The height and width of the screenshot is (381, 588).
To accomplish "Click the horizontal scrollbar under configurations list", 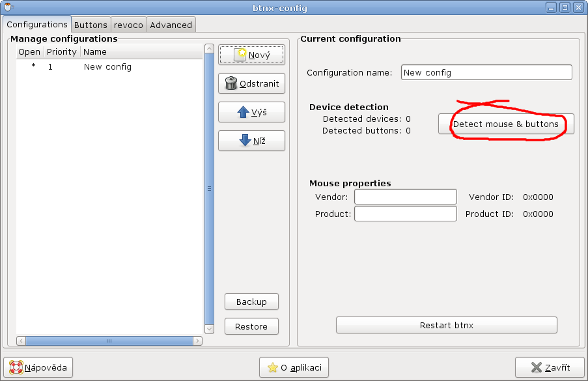I will point(109,341).
